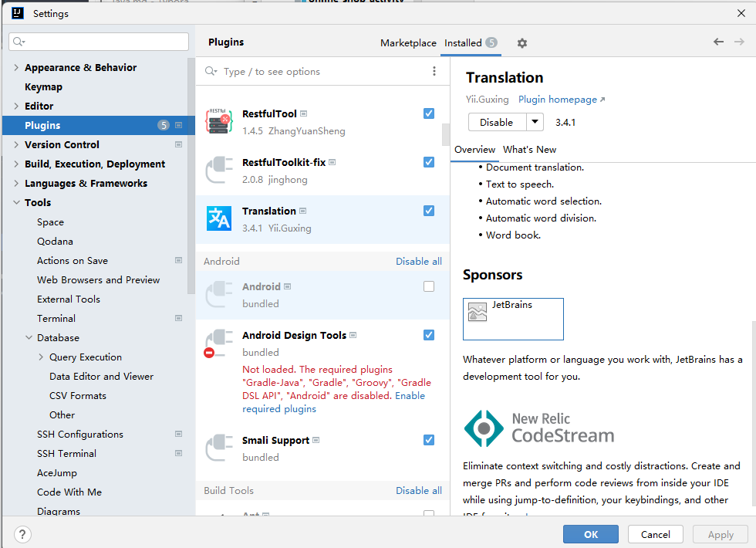Confirm settings with OK button
The image size is (756, 548).
coord(591,534)
